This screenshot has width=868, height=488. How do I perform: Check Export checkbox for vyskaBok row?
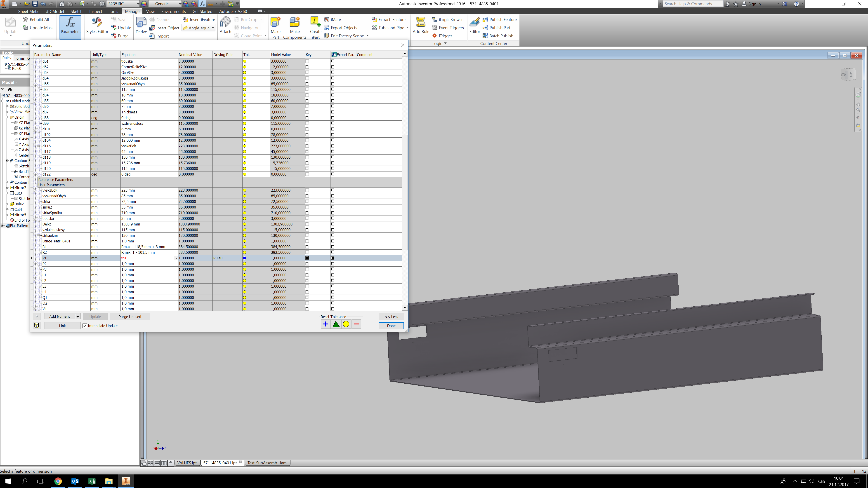[x=333, y=190]
